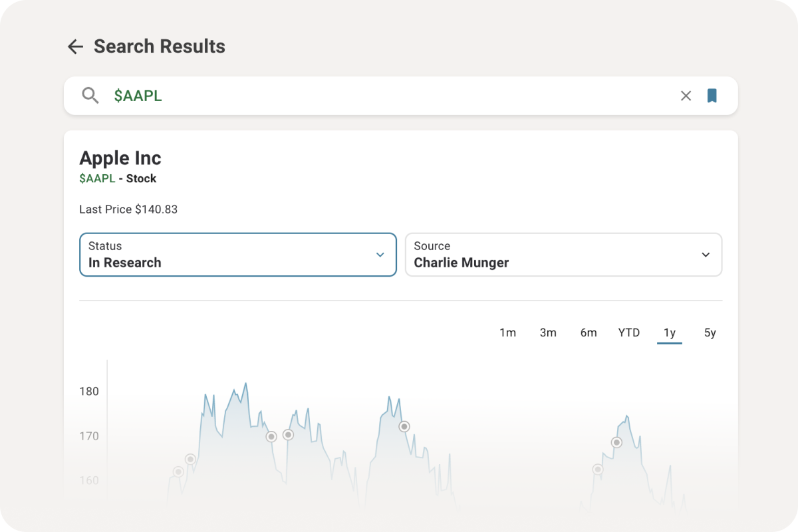Open the Status In Research dropdown
The image size is (798, 532).
[x=238, y=255]
